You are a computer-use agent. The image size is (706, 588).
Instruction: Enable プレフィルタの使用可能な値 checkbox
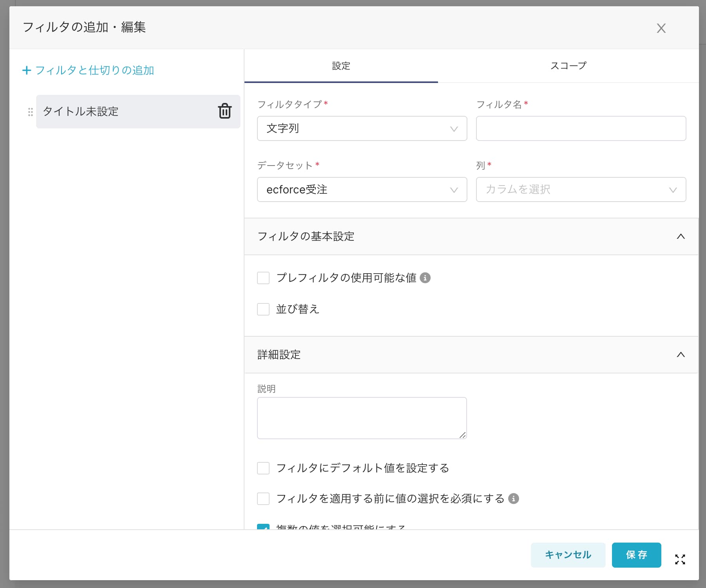(263, 278)
